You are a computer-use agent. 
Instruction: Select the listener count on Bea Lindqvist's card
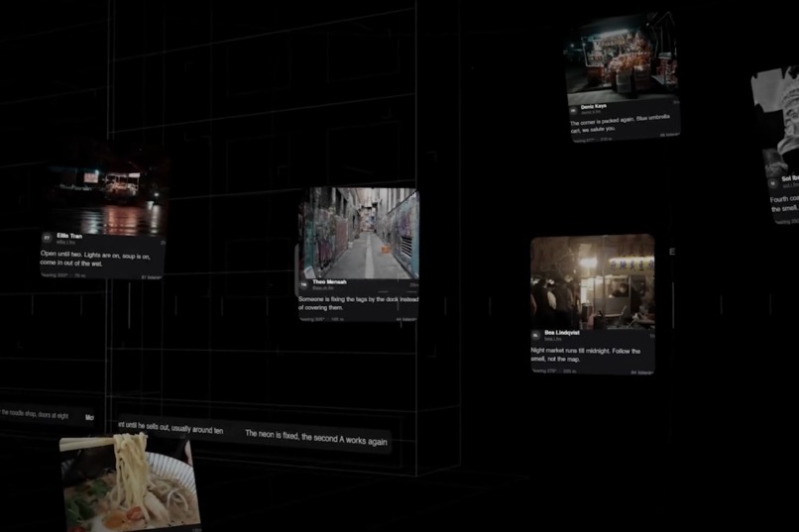coord(641,372)
